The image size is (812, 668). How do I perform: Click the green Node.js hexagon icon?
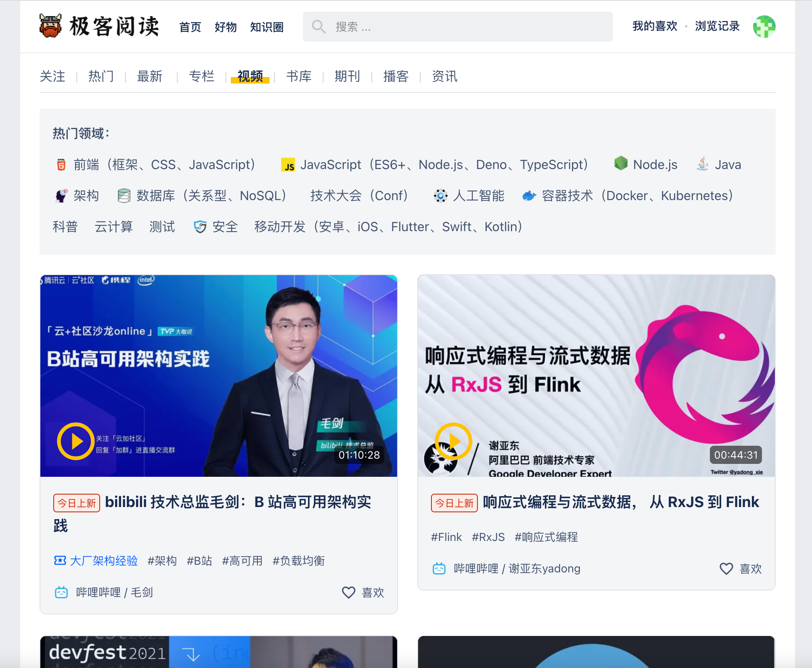pyautogui.click(x=621, y=163)
